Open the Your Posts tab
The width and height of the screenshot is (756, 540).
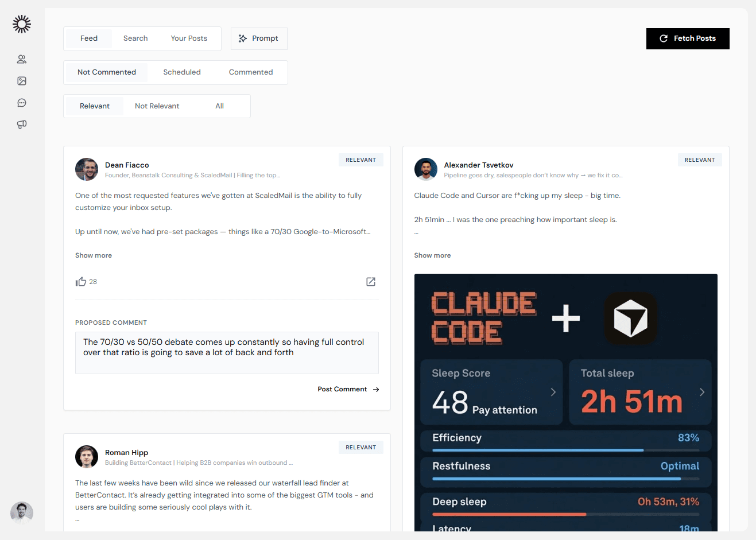189,38
